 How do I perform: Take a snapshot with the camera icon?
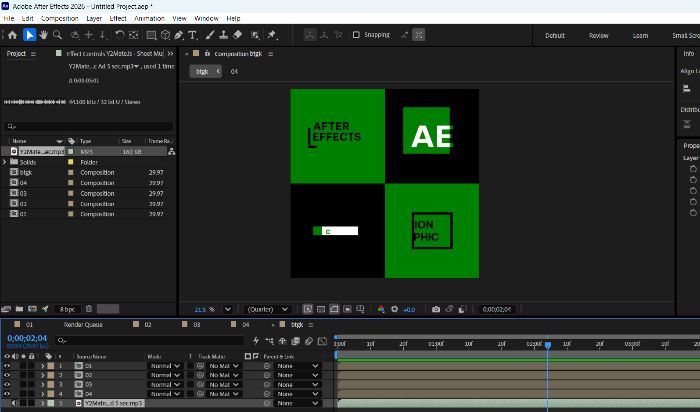tap(436, 309)
